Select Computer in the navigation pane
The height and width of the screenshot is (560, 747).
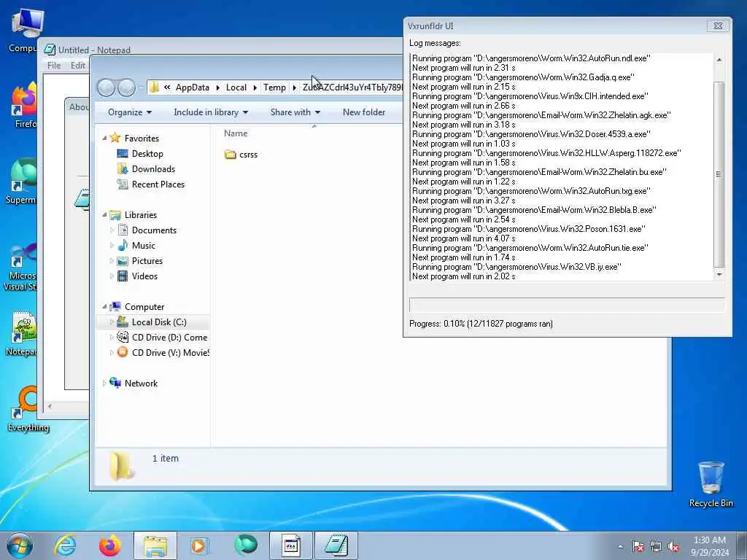click(x=144, y=307)
